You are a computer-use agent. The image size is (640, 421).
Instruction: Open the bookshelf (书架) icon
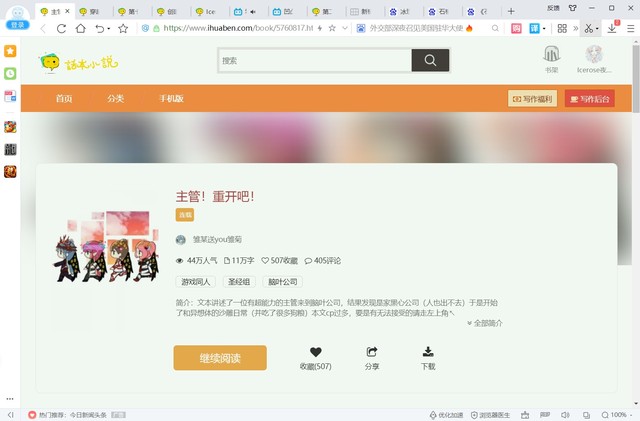click(x=551, y=56)
